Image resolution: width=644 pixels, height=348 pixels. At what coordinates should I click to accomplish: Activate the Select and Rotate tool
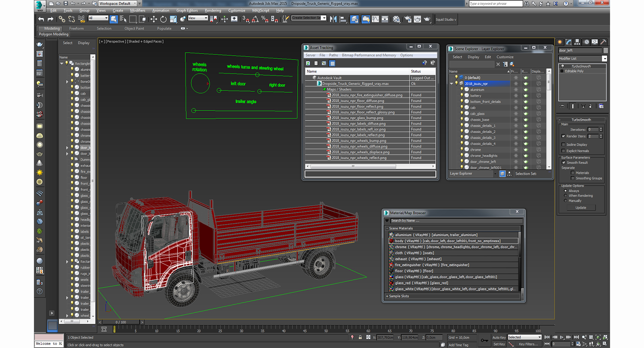163,19
